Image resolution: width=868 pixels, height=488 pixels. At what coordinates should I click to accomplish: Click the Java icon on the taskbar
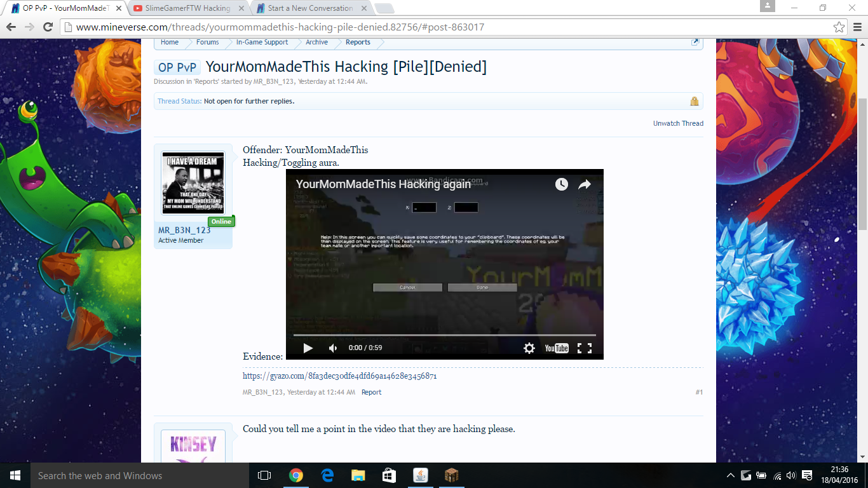(421, 475)
